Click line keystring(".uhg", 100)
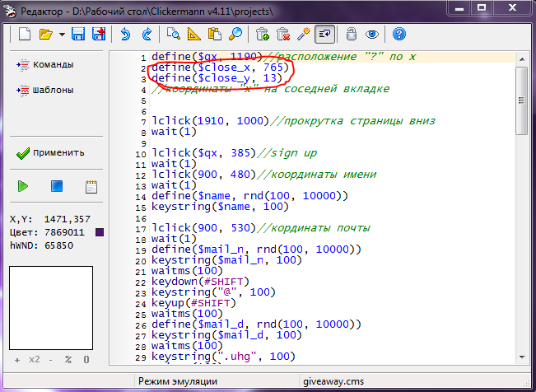The image size is (536, 392). [223, 357]
